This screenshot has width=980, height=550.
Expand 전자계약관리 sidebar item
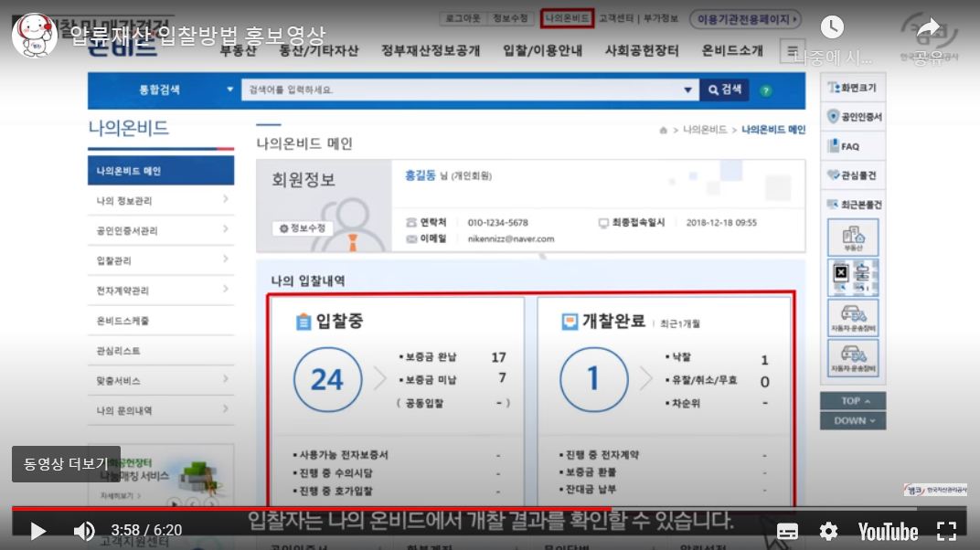point(161,291)
